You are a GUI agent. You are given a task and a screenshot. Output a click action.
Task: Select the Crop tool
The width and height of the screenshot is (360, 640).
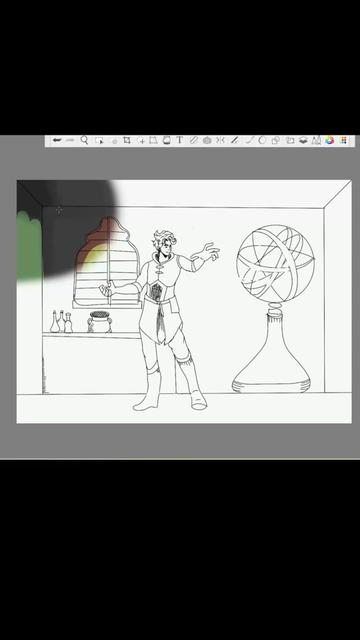[127, 140]
